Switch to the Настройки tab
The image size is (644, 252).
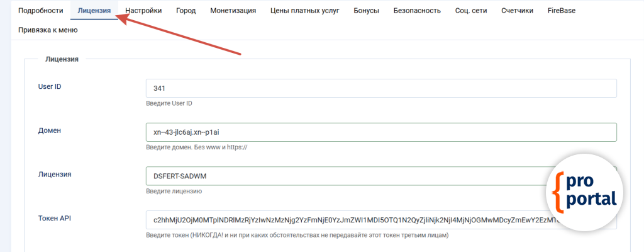point(143,11)
